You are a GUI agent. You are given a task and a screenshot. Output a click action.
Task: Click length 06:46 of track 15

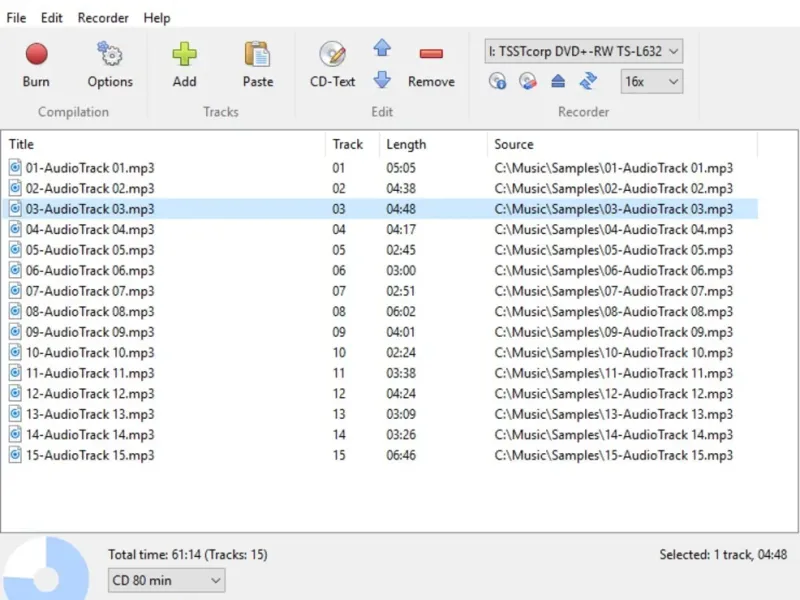(x=401, y=455)
